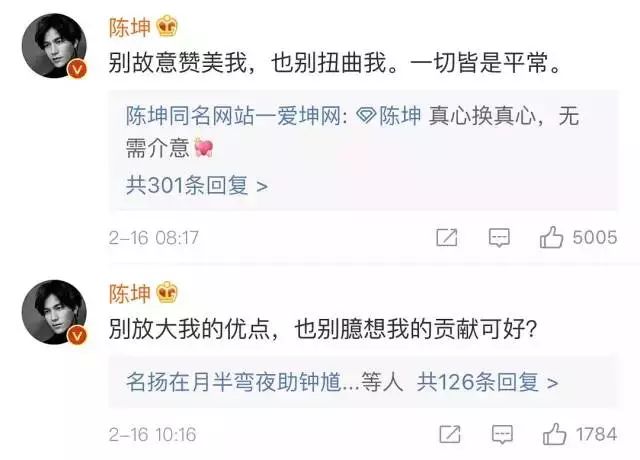Open the 陈坤 username on the second comment
The width and height of the screenshot is (640, 460).
(130, 294)
